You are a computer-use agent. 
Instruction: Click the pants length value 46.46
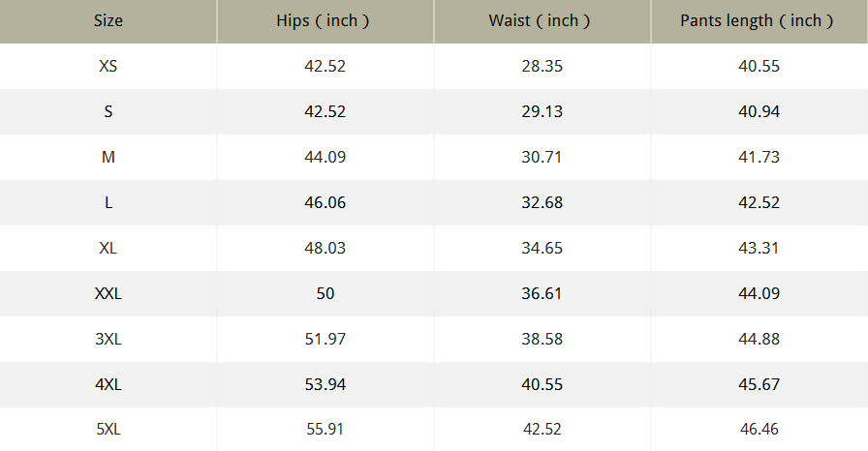[x=759, y=429]
